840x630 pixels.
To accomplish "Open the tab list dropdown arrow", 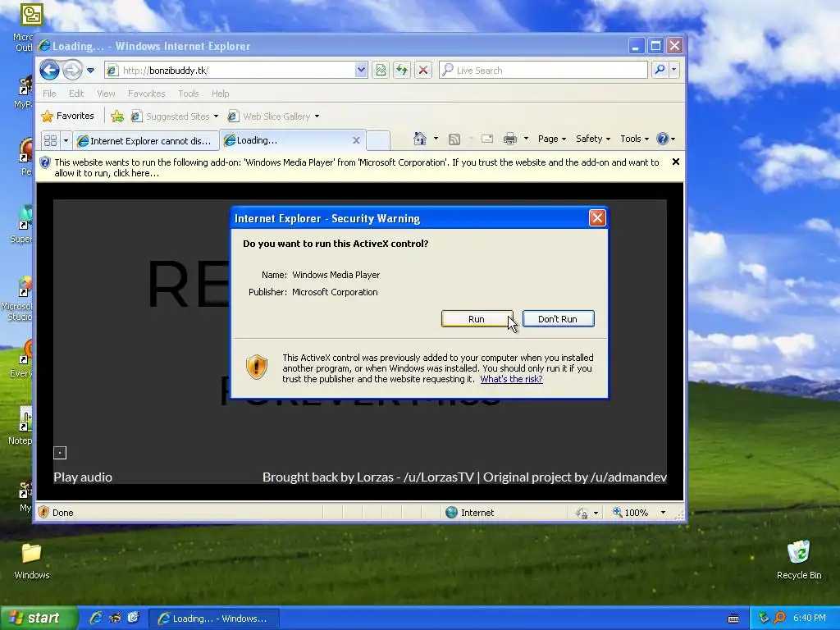I will [66, 140].
